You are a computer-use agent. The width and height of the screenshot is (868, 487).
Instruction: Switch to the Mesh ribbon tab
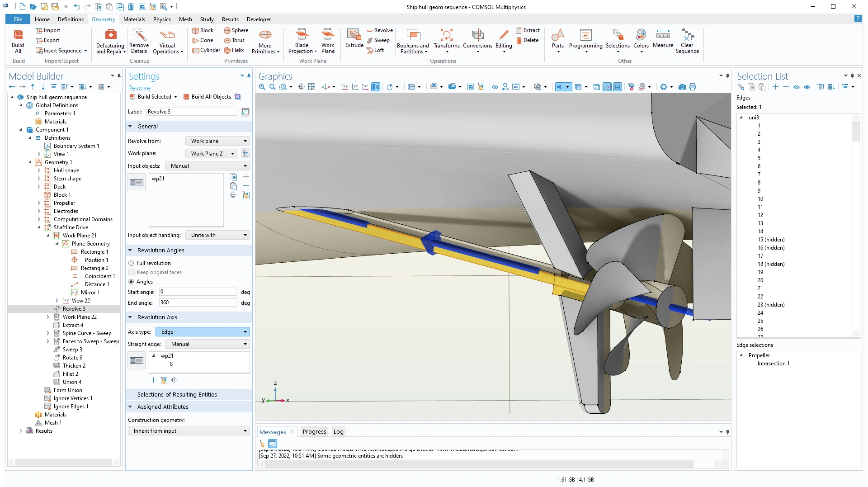pyautogui.click(x=185, y=19)
